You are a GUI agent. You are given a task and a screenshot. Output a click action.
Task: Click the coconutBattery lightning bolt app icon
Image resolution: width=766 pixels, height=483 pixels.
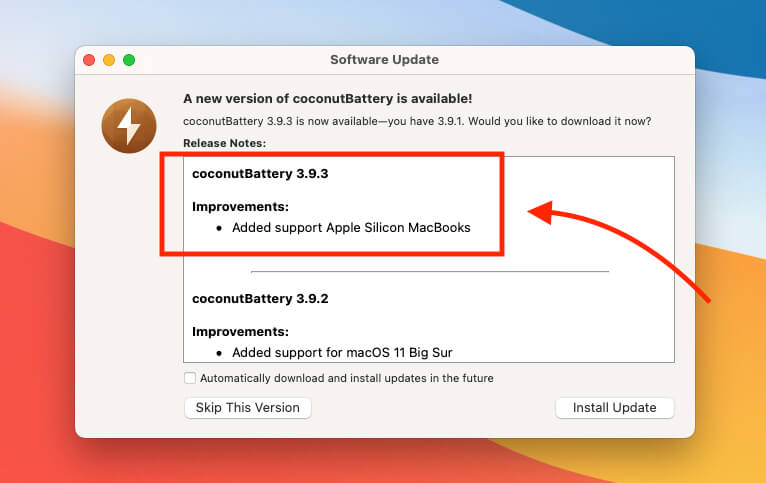click(x=129, y=126)
